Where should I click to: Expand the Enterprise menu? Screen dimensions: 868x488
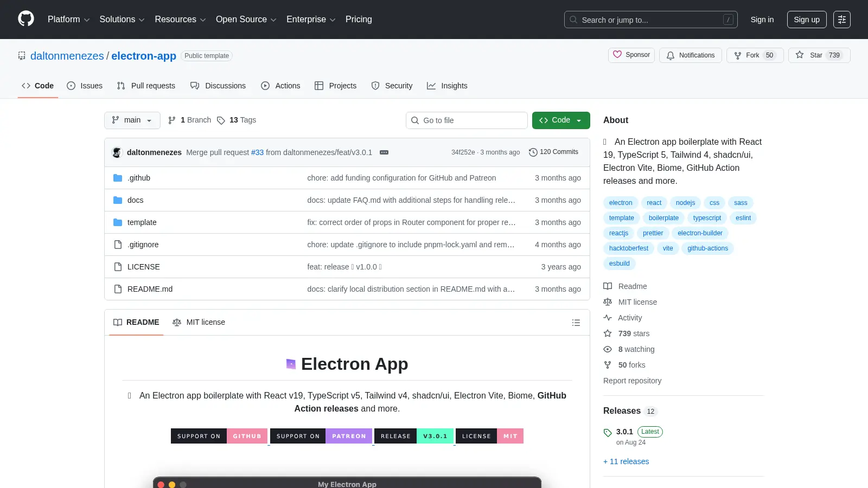click(311, 20)
